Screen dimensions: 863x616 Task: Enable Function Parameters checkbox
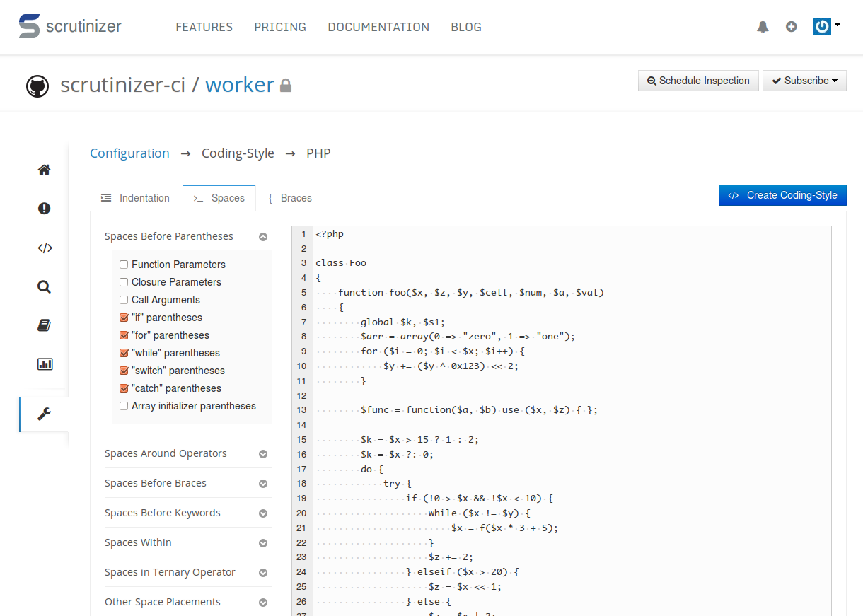click(124, 265)
